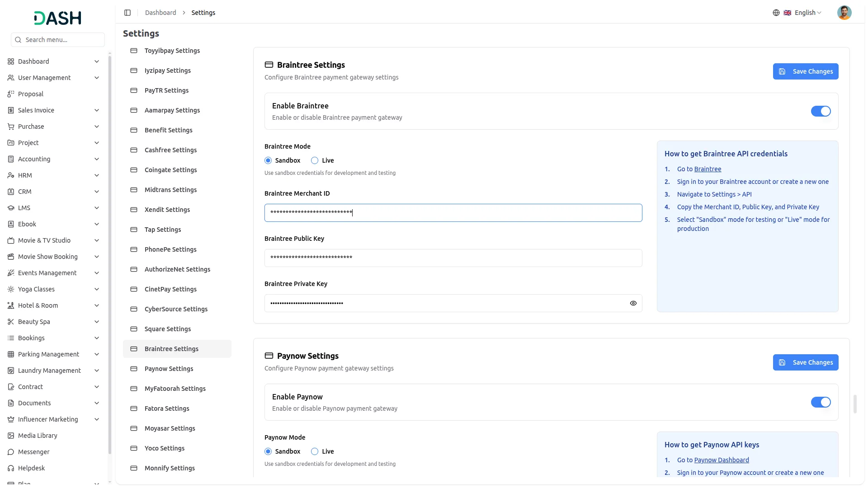Click the Paynow Settings header icon
The width and height of the screenshot is (868, 488).
click(269, 356)
